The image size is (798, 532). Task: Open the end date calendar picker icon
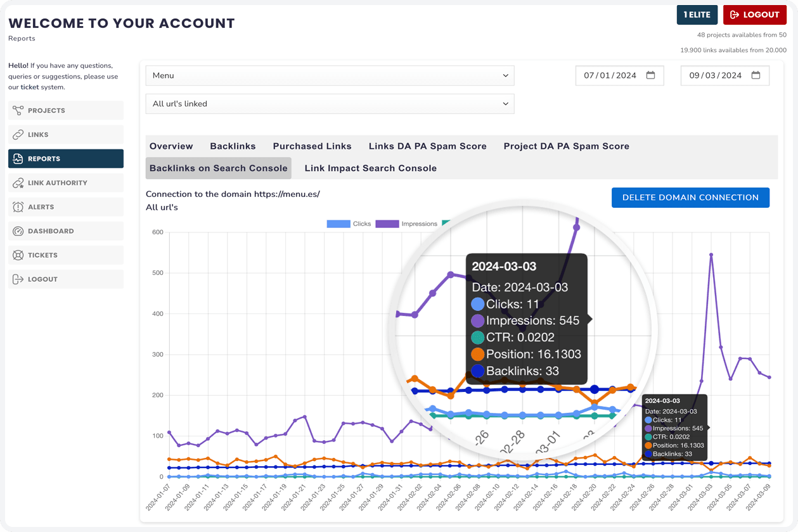click(x=756, y=75)
